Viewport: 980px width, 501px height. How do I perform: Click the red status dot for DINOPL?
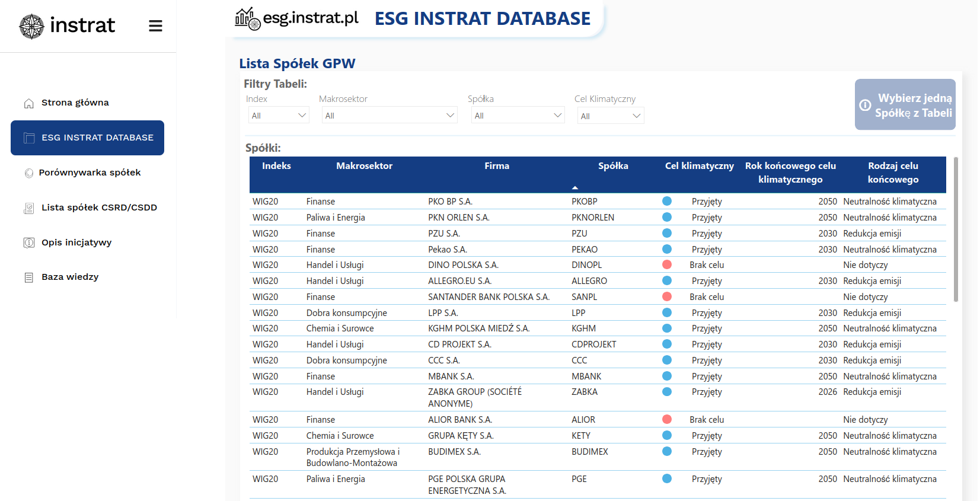(x=667, y=264)
